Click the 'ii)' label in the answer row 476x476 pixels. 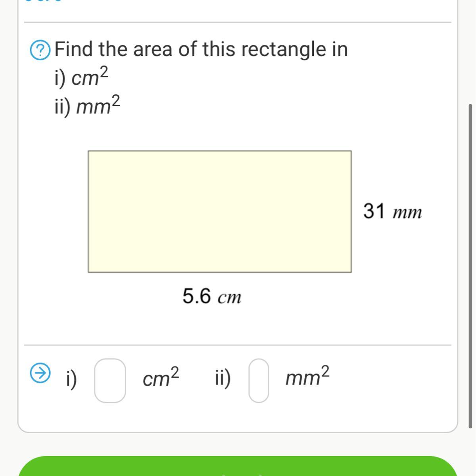click(x=223, y=379)
